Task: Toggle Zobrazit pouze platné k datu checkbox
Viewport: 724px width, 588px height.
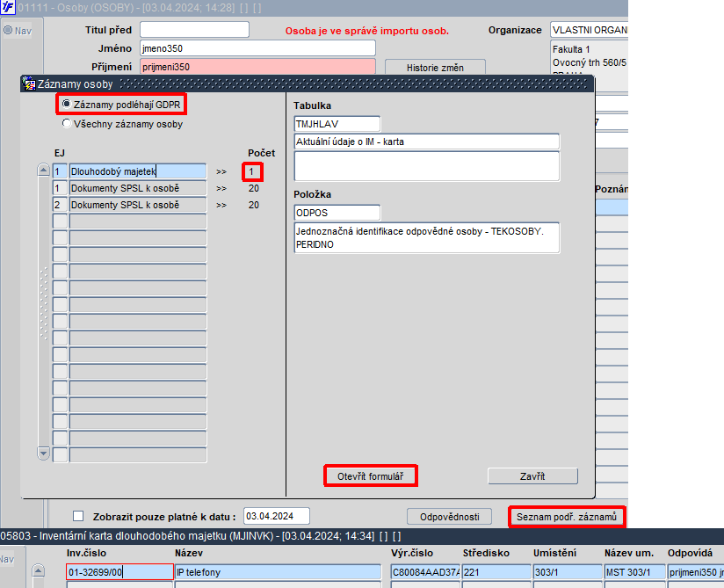Action: click(x=78, y=516)
